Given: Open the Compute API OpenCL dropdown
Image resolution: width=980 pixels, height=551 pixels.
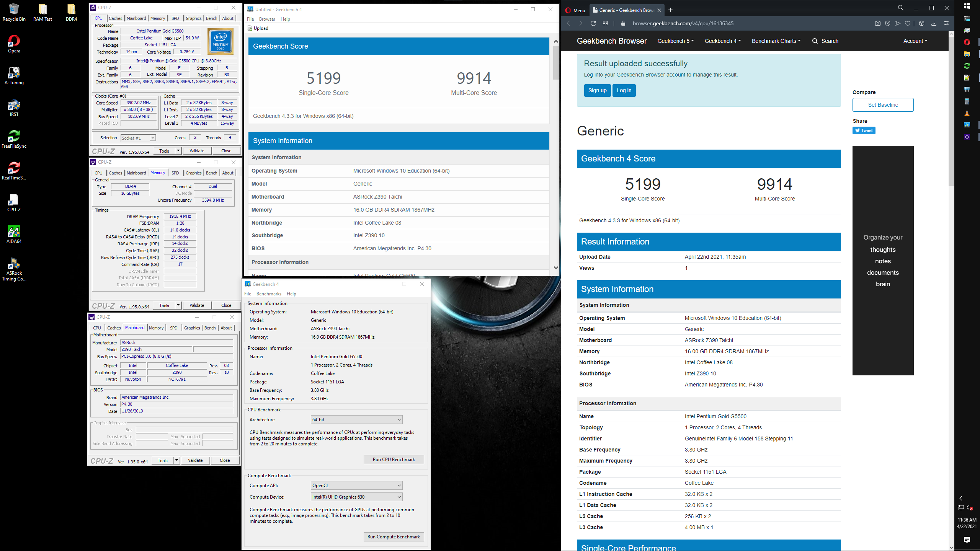Looking at the screenshot, I should coord(356,486).
